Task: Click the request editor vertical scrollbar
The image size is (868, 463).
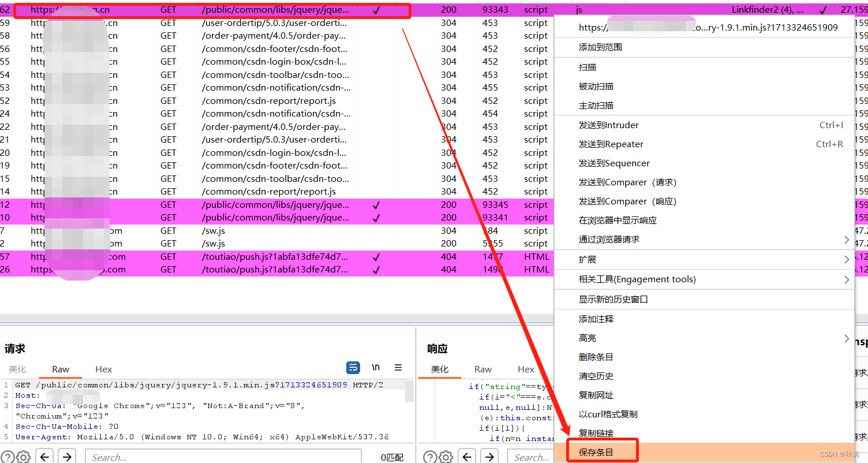Action: (x=409, y=391)
